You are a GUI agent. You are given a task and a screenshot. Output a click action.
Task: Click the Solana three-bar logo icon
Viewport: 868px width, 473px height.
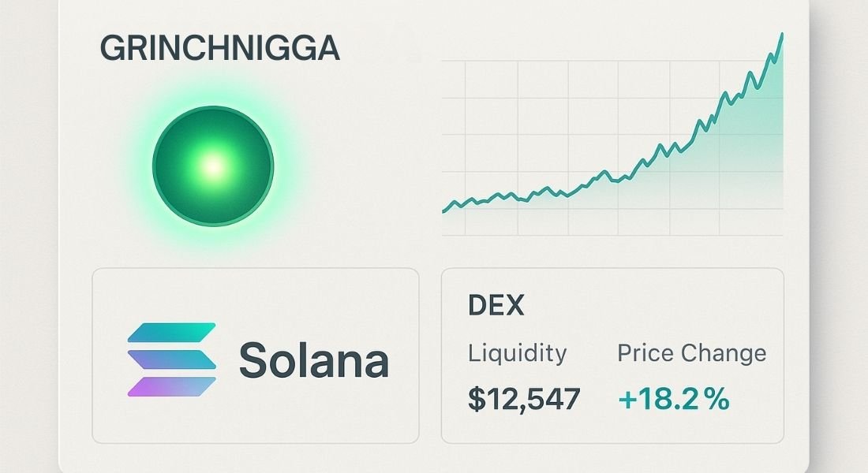(x=171, y=359)
